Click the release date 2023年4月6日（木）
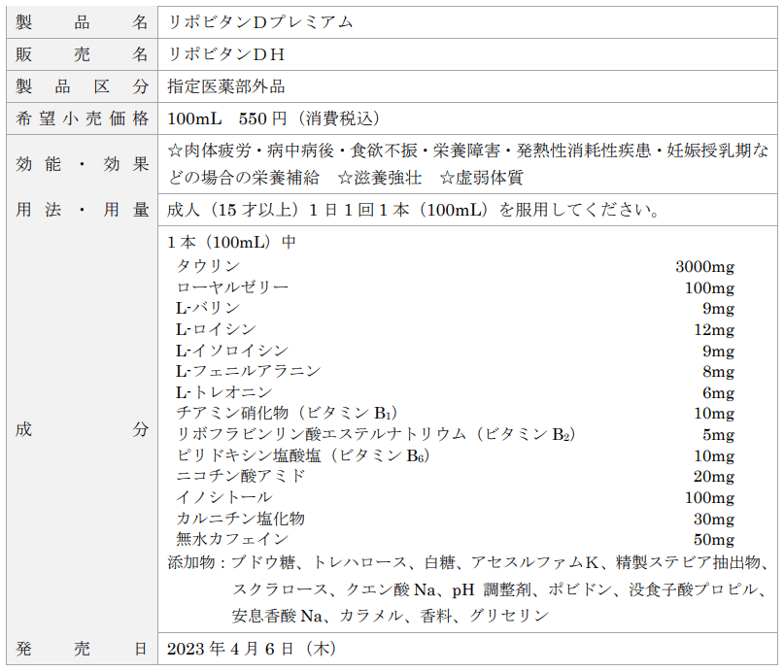This screenshot has height=672, width=784. pyautogui.click(x=253, y=649)
